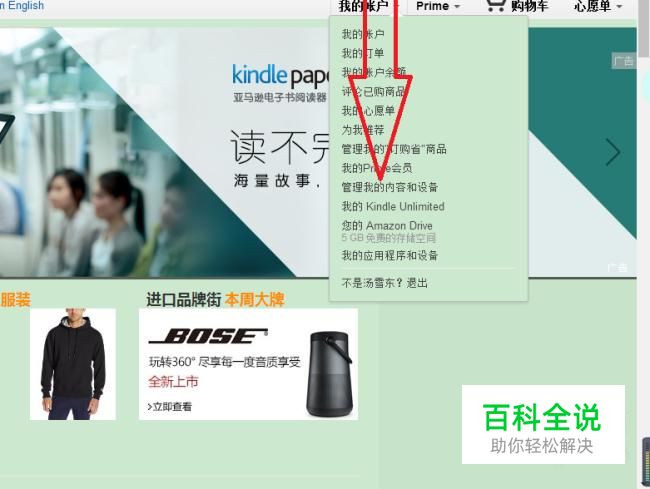Open the BOSE logo promotion
The height and width of the screenshot is (489, 650).
click(208, 336)
